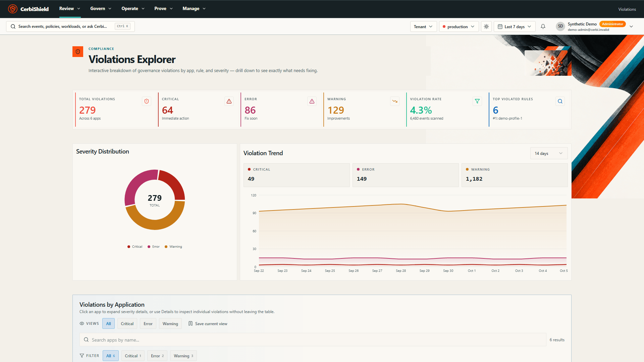Click the Error 2 filter chip
The image size is (644, 362).
tap(157, 356)
